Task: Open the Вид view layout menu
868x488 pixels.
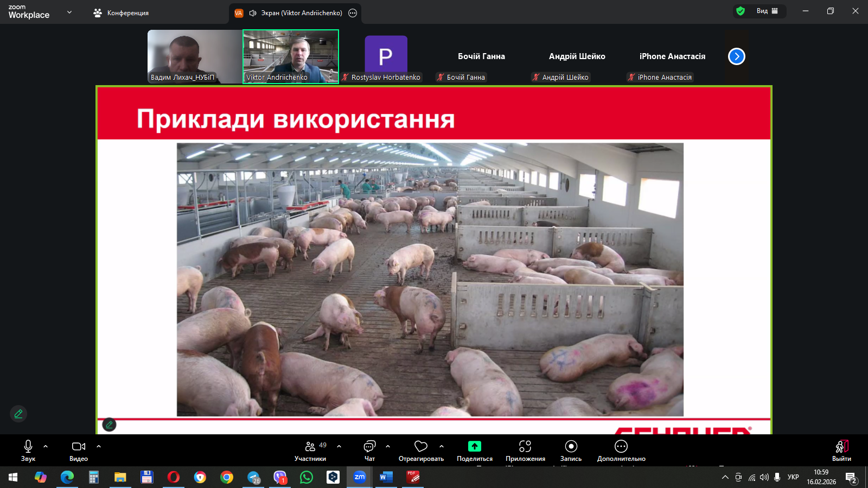Action: [768, 11]
